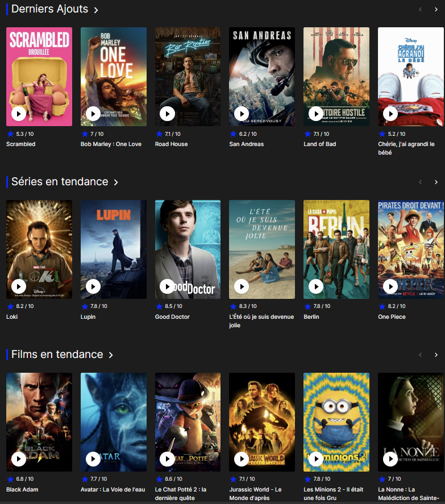The width and height of the screenshot is (445, 504).
Task: Play Les Minions 2 from poster icon
Action: [x=316, y=459]
